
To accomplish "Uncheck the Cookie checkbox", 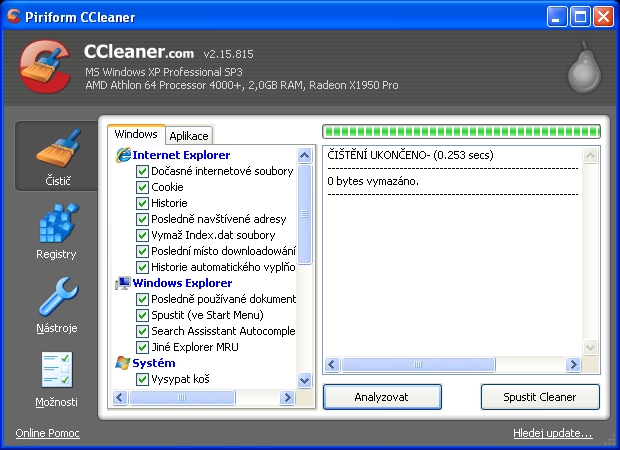I will point(142,187).
